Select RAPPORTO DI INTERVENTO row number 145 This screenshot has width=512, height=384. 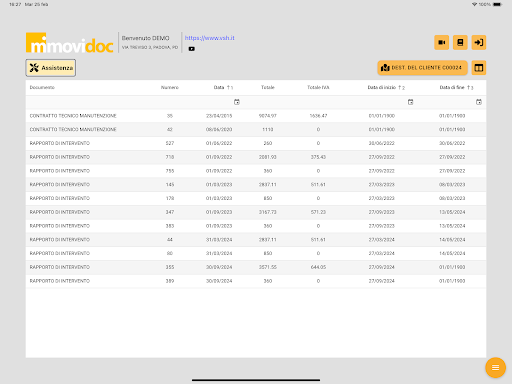click(x=256, y=185)
